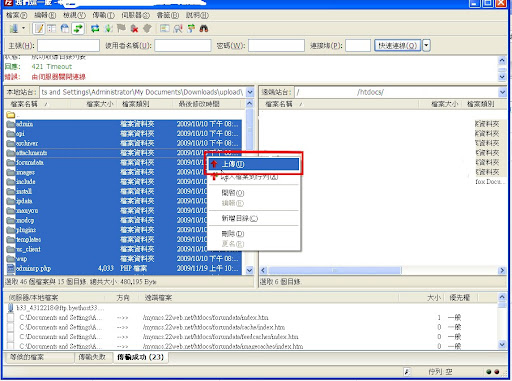Select the install folder icon
Image resolution: width=512 pixels, height=381 pixels.
point(11,191)
